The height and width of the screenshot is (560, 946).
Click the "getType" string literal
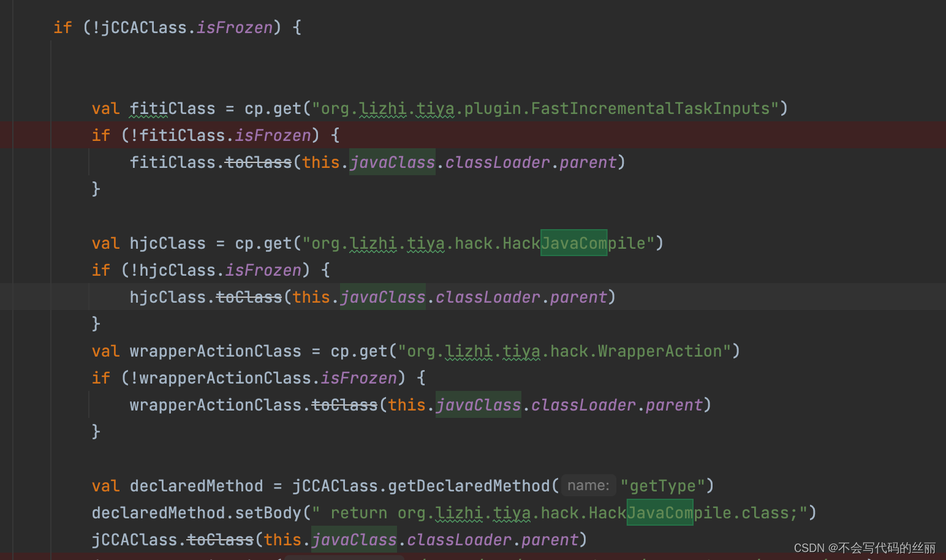pos(663,486)
